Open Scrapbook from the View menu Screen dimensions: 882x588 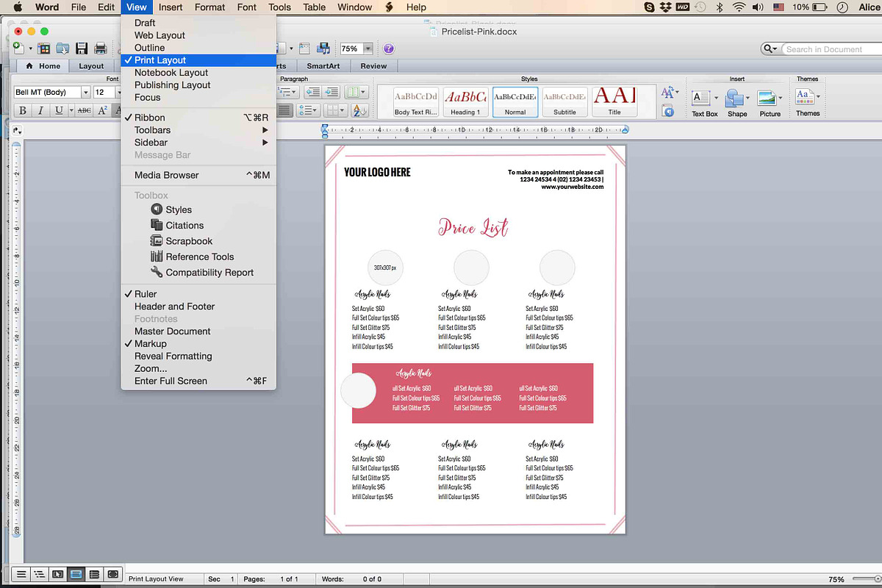[x=188, y=241]
